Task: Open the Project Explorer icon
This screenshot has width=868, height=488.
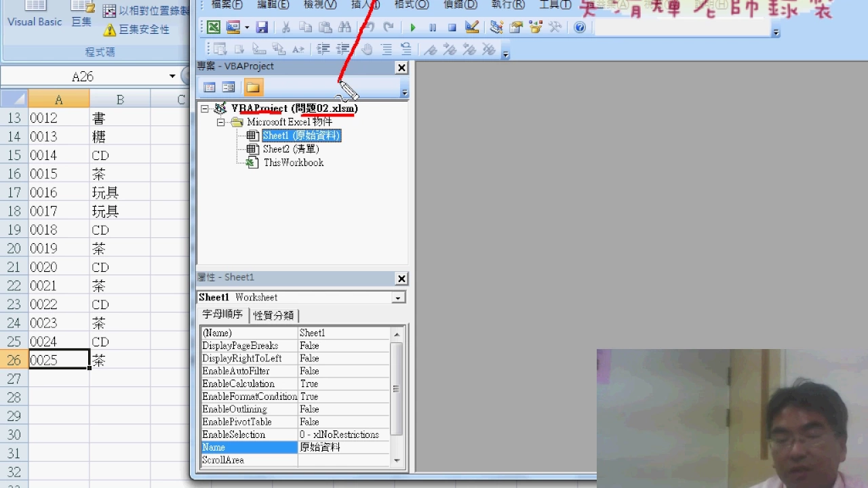Action: click(496, 27)
